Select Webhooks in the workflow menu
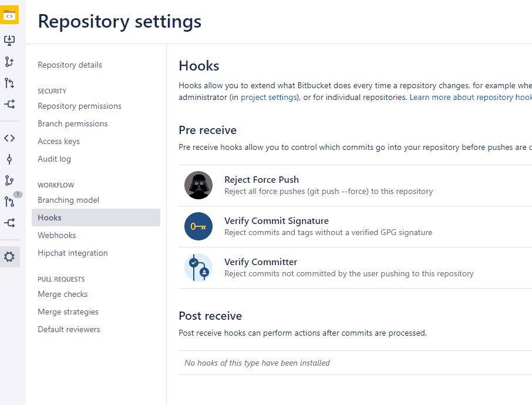532x405 pixels. [56, 235]
